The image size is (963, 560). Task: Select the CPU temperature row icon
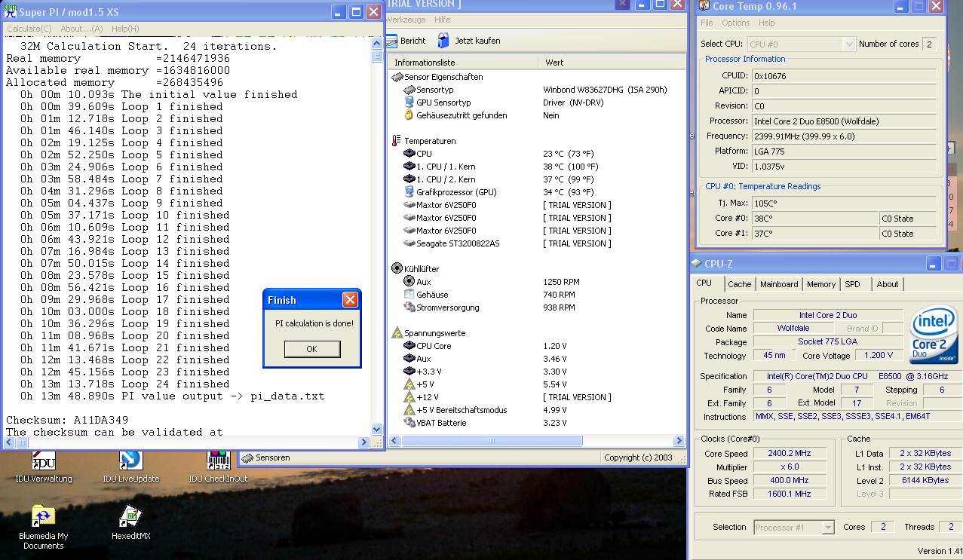[x=409, y=154]
